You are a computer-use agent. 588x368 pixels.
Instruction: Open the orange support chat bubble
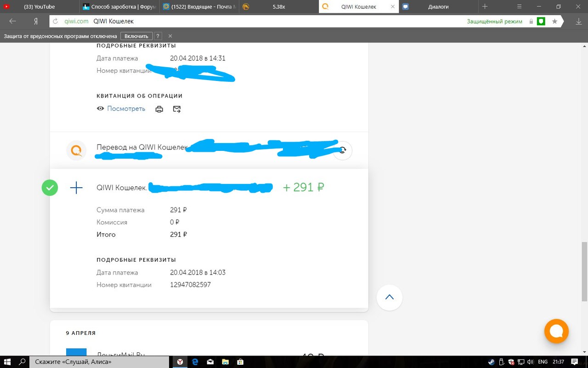point(556,331)
